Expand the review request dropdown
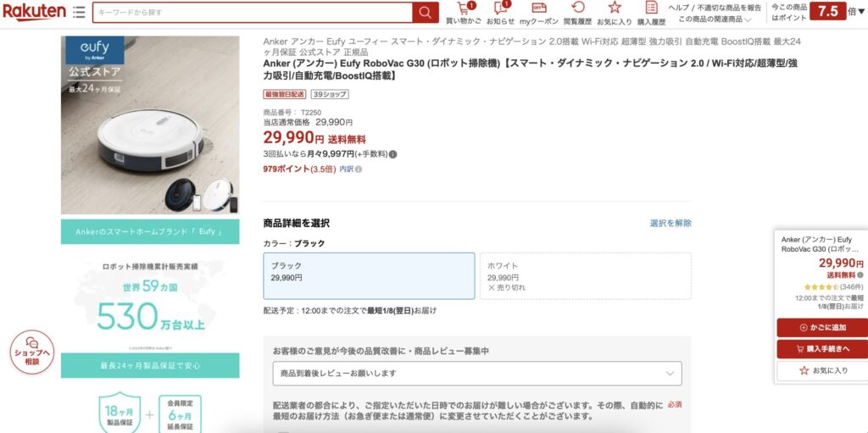This screenshot has height=433, width=868. coord(477,373)
